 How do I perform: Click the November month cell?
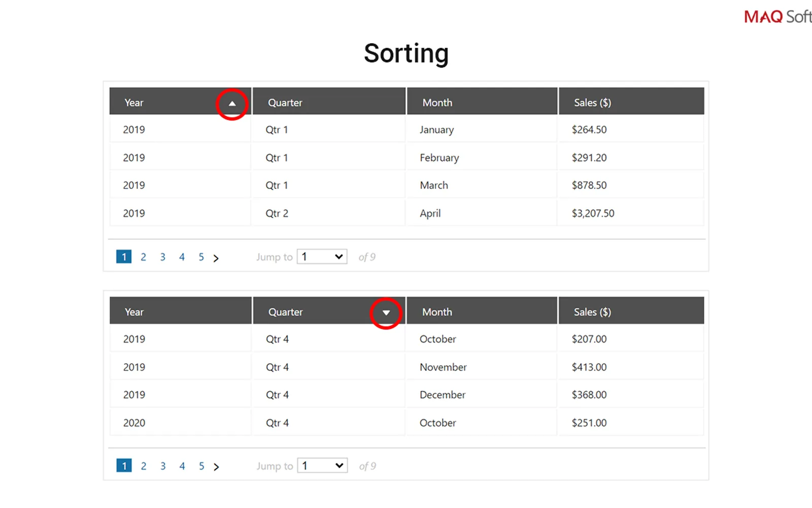pyautogui.click(x=481, y=367)
